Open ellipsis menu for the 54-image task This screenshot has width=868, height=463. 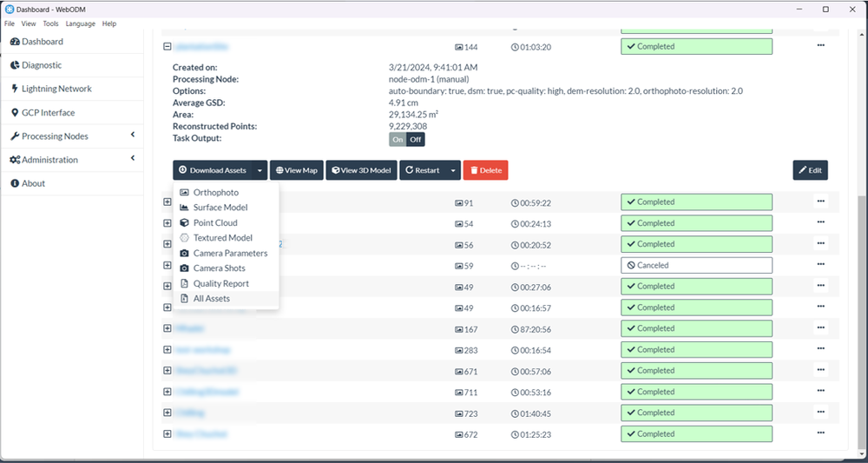point(820,222)
